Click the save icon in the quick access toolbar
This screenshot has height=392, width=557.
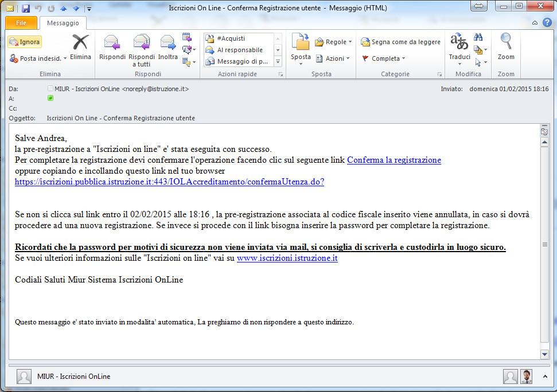point(26,8)
